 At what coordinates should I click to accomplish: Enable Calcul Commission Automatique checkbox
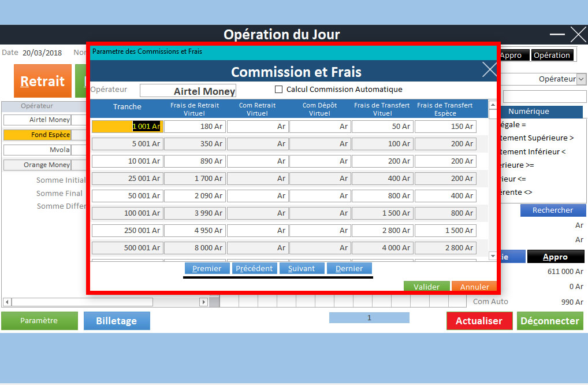click(x=279, y=90)
